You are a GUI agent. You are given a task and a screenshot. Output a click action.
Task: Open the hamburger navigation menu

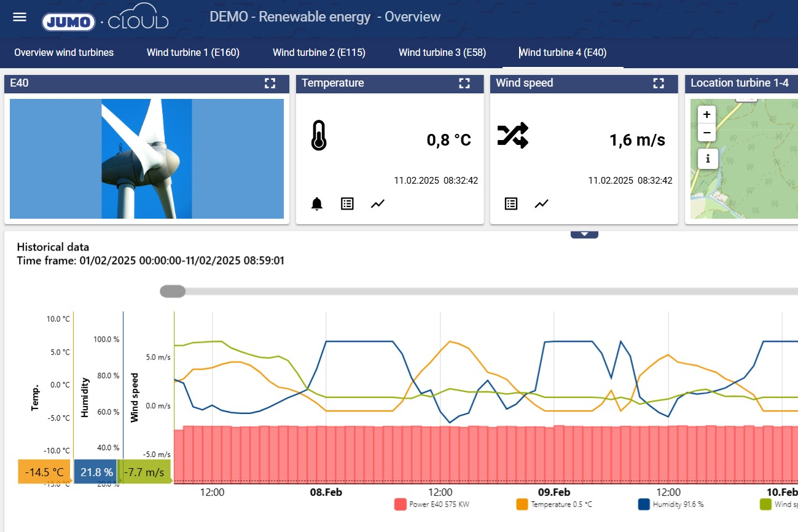coord(20,17)
